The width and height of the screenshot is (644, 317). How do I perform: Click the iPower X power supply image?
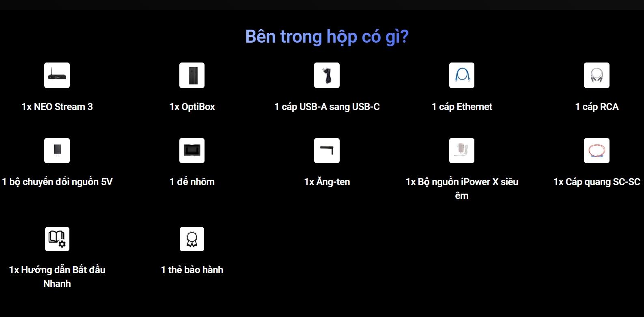462,151
